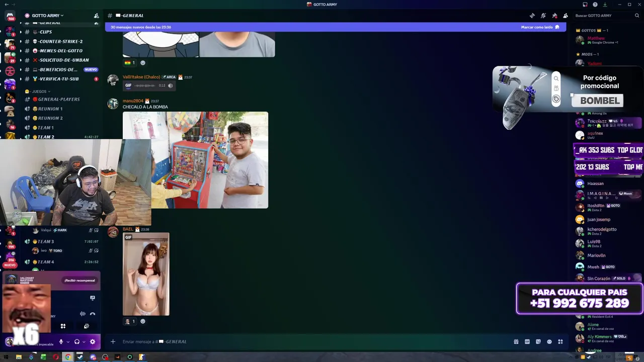Viewport: 644px width, 362px height.
Task: Click the flag reaction under the top image
Action: (130, 63)
